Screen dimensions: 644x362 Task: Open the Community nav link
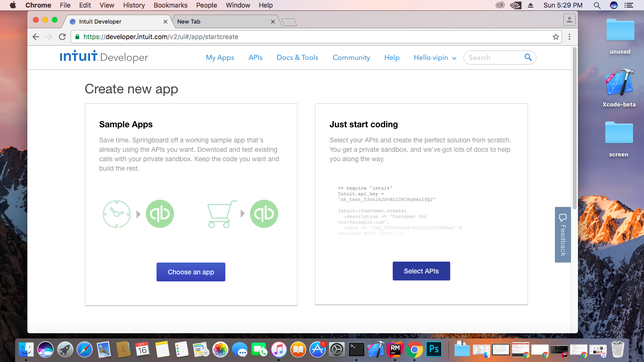coord(351,58)
